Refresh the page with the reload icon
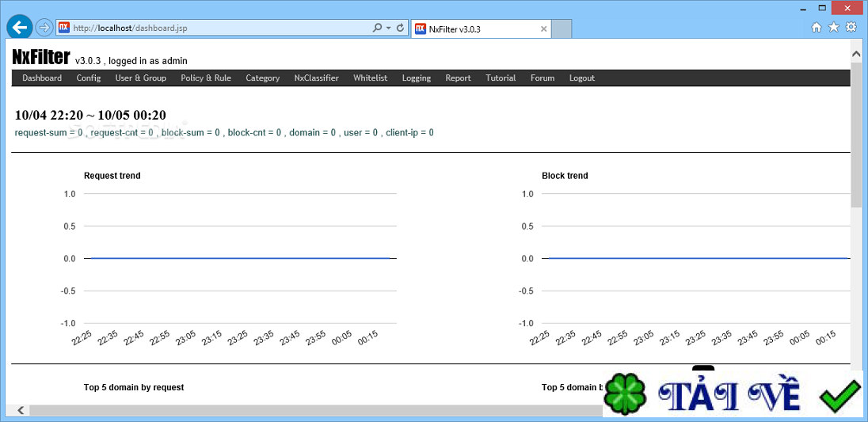The image size is (868, 422). tap(400, 28)
